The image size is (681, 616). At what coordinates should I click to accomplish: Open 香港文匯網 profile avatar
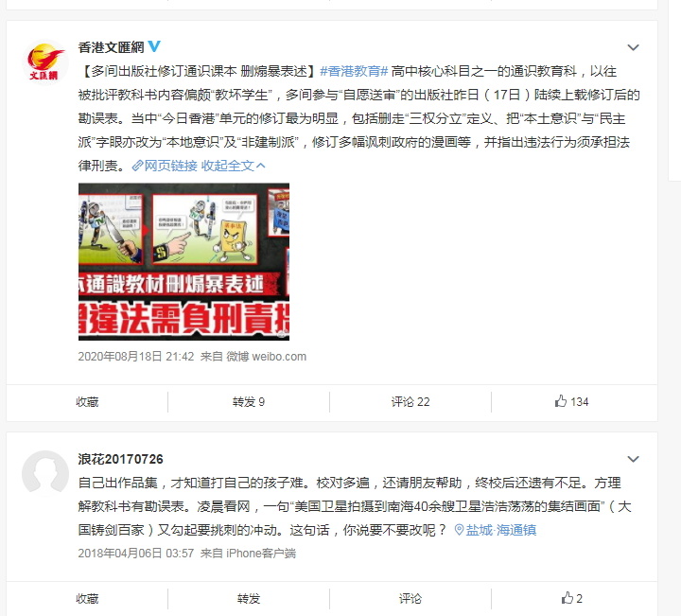(x=45, y=62)
